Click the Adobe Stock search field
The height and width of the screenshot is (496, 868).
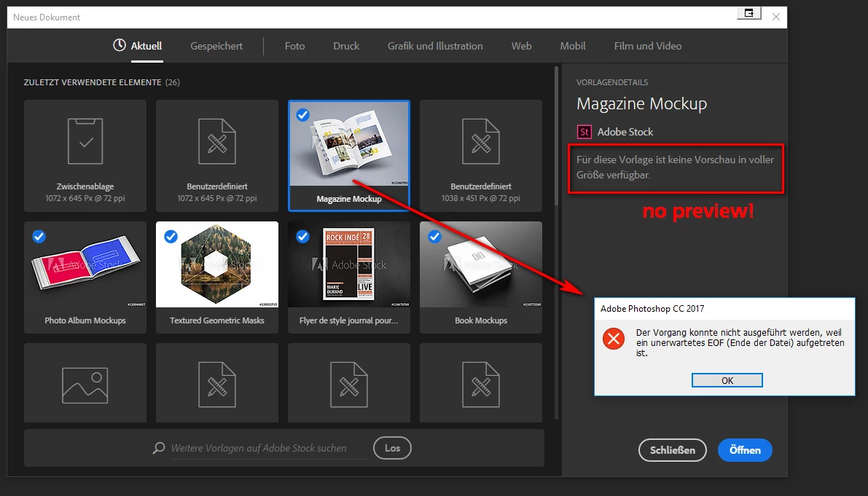pos(268,449)
